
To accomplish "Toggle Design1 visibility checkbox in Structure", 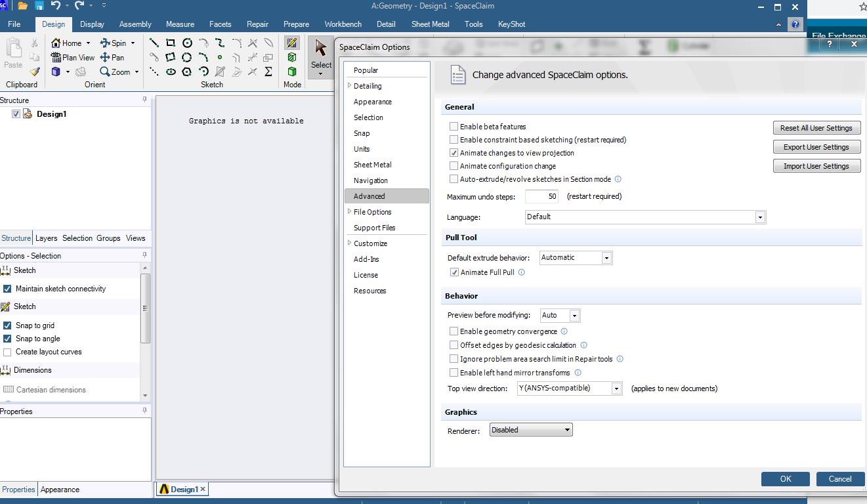I will click(x=16, y=114).
